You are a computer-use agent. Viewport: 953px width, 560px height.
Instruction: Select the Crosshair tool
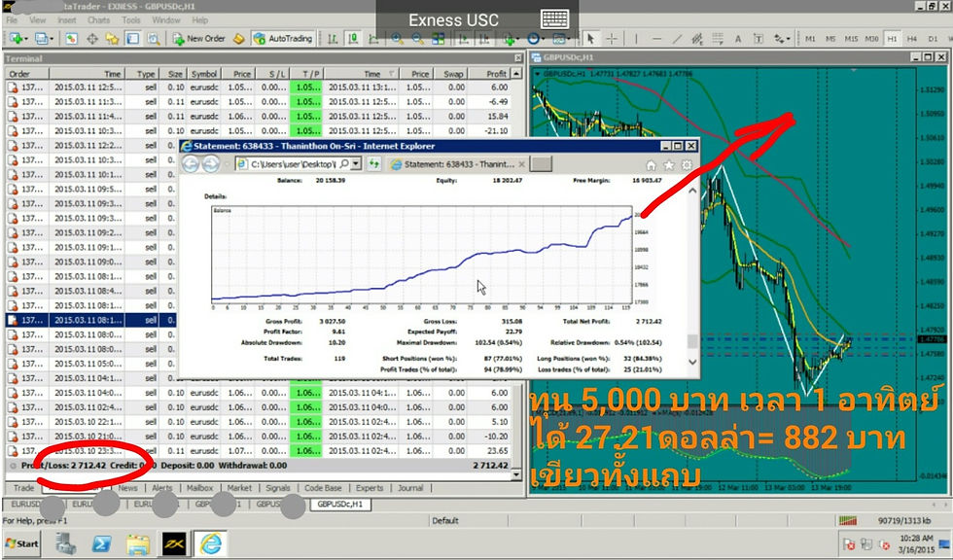coord(612,39)
